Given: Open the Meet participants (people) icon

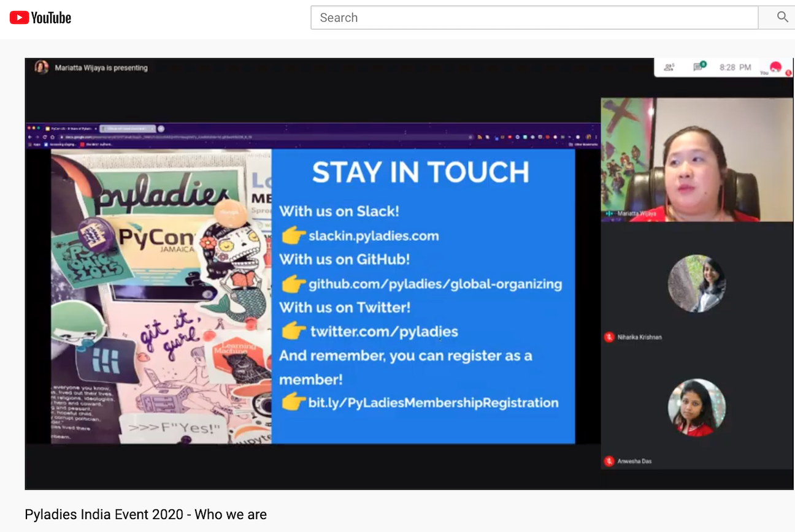Looking at the screenshot, I should tap(669, 67).
